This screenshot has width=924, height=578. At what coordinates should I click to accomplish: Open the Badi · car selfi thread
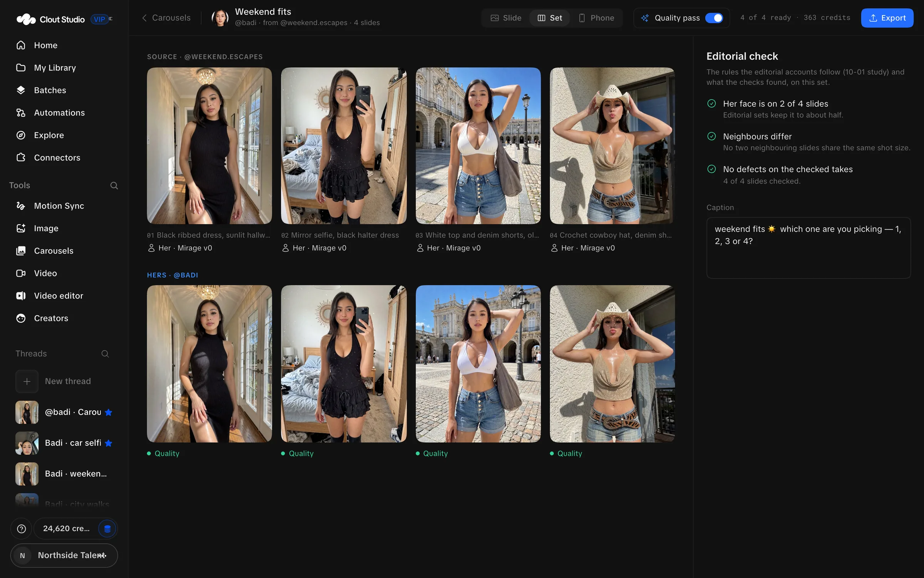click(x=64, y=443)
